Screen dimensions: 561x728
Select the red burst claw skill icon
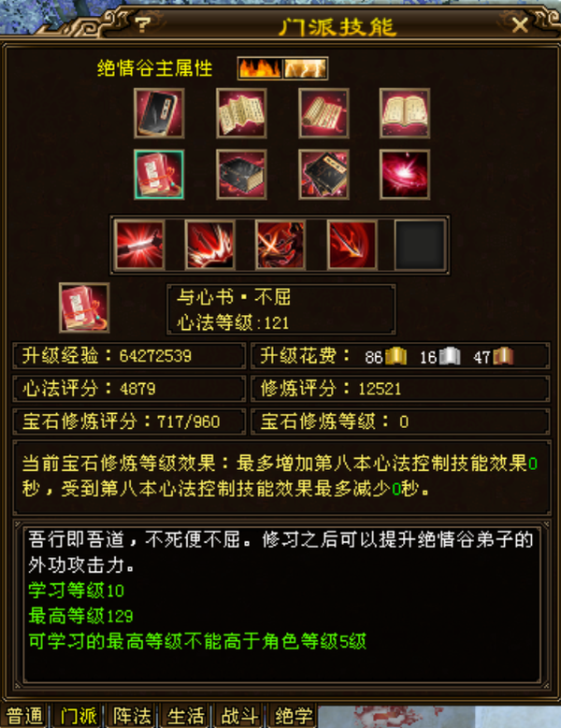point(210,245)
